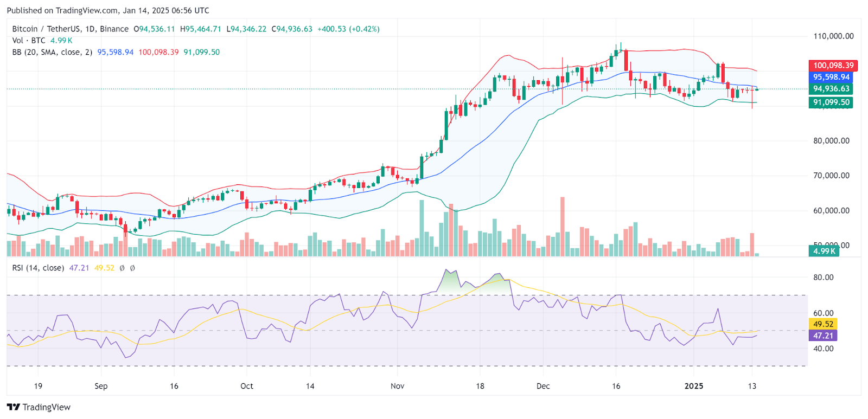Click the 80.00 RSI axis label

[823, 277]
